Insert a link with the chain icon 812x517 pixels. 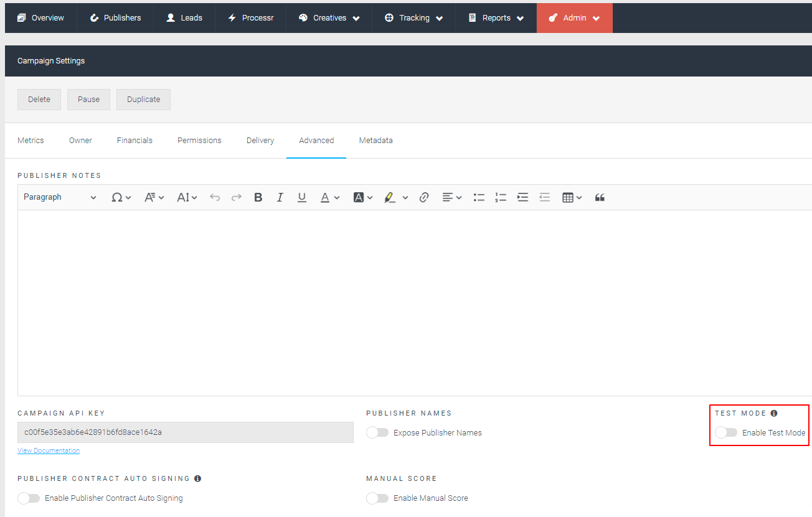(x=424, y=197)
